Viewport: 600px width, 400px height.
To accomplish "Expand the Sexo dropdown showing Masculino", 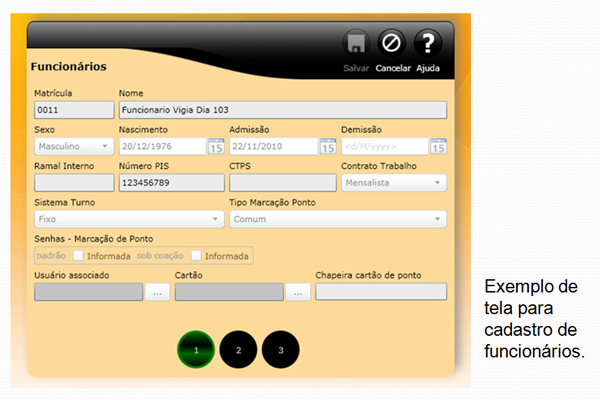I will pos(74,146).
